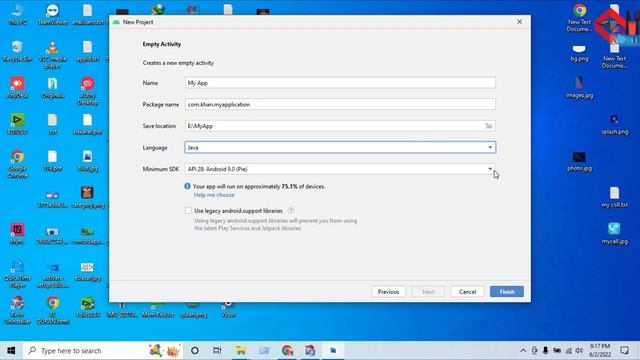Browse save location folder icon
Screen dimensions: 640x360
point(489,126)
